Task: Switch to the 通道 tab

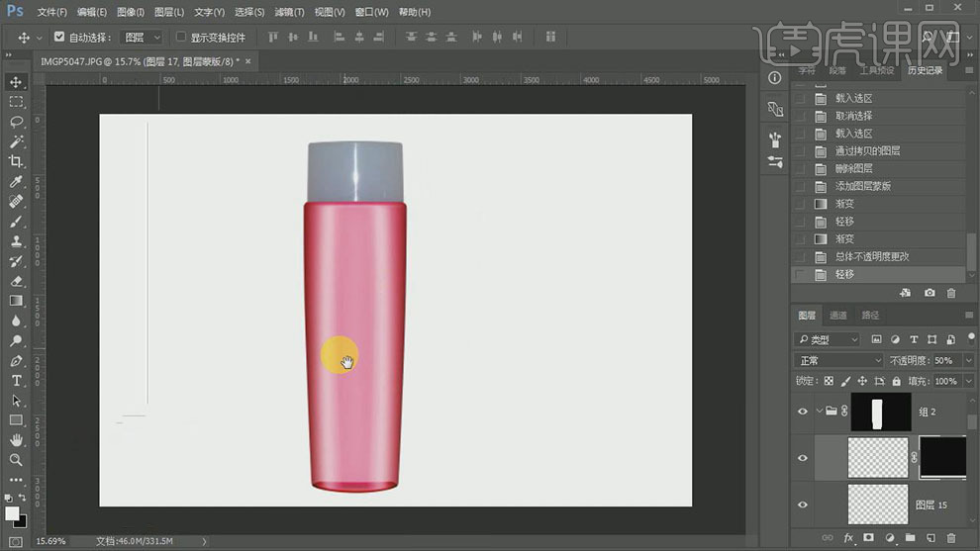Action: [x=838, y=316]
